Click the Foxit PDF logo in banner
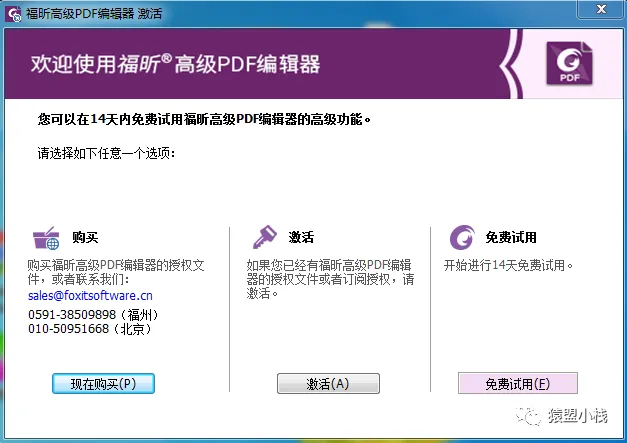627x443 pixels. 569,63
